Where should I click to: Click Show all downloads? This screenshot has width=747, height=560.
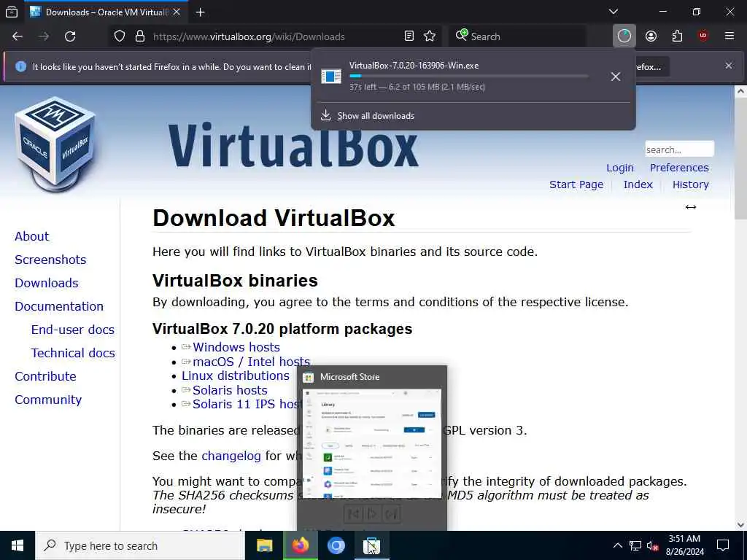coord(376,116)
